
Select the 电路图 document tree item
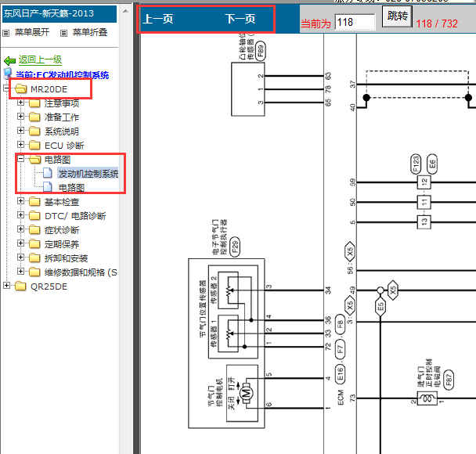[x=71, y=188]
